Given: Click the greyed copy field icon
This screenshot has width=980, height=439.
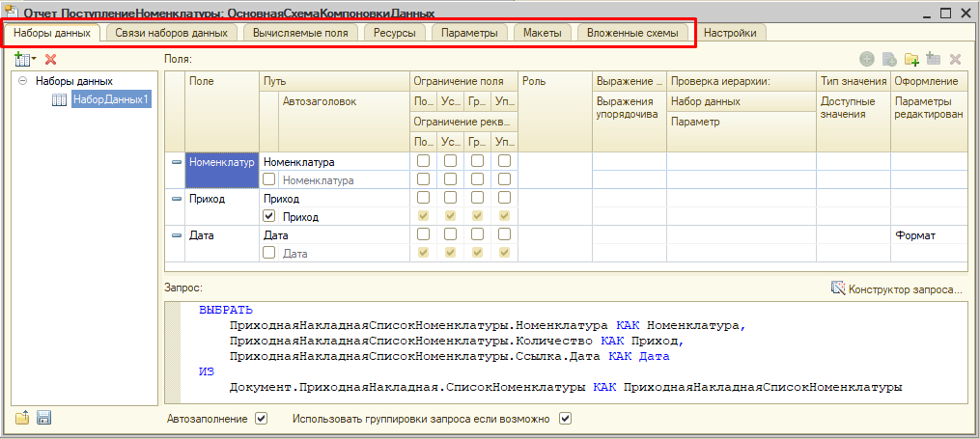Looking at the screenshot, I should click(889, 59).
